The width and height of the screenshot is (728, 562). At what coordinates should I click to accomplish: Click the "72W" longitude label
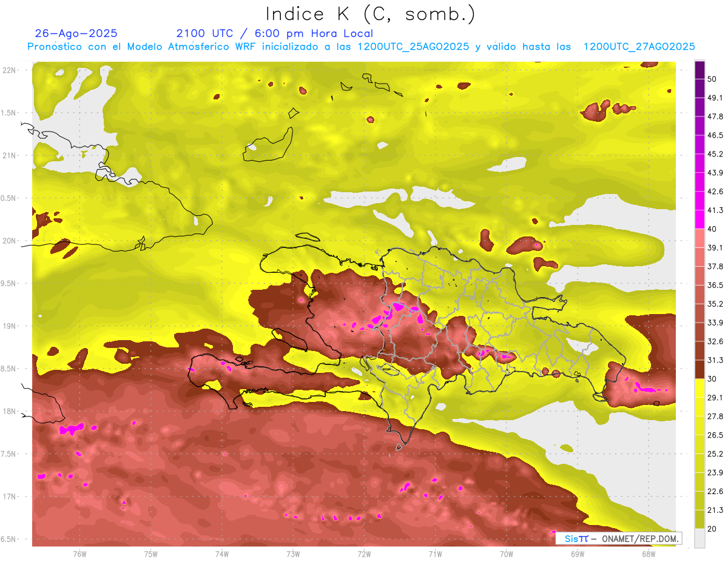click(x=365, y=554)
